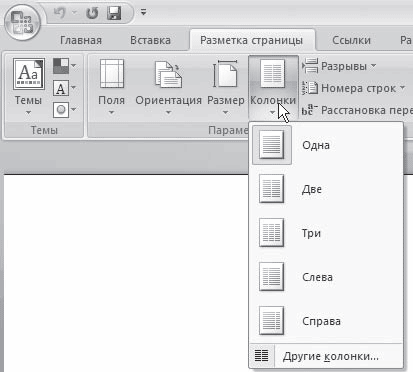Open the Office button menu
The height and width of the screenshot is (372, 413).
(22, 23)
